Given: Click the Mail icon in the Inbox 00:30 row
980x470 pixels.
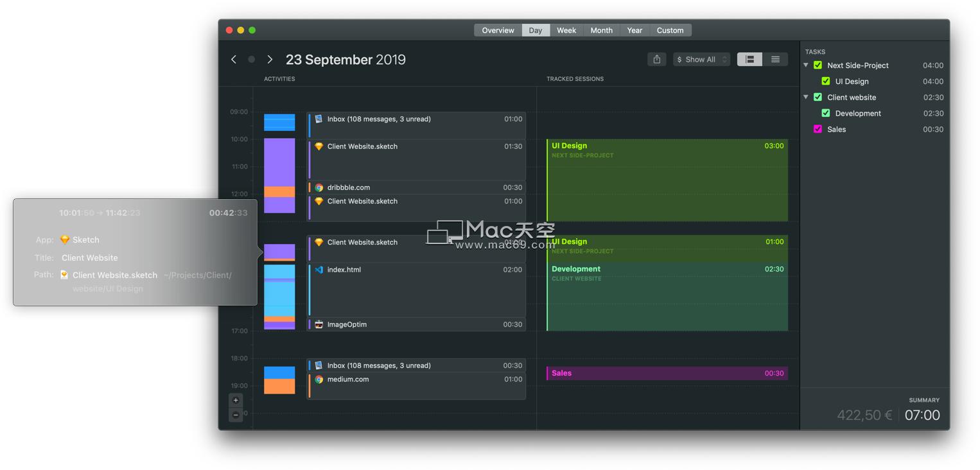Looking at the screenshot, I should (319, 365).
